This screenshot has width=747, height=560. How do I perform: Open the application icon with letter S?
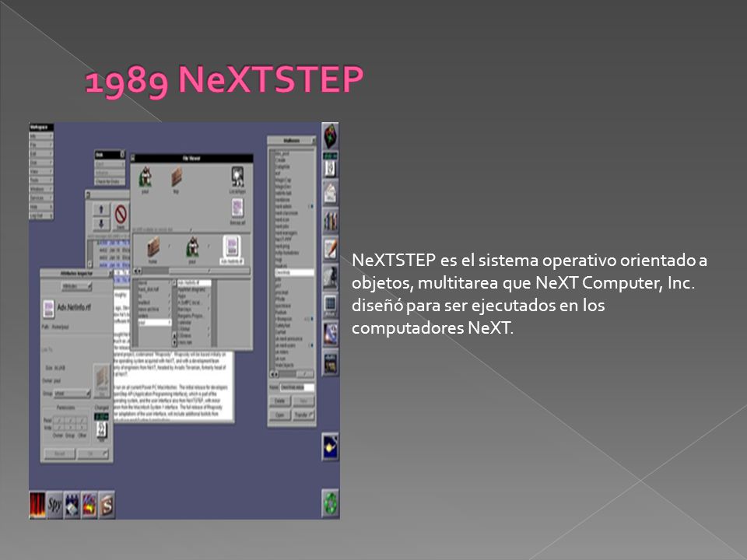tap(107, 505)
